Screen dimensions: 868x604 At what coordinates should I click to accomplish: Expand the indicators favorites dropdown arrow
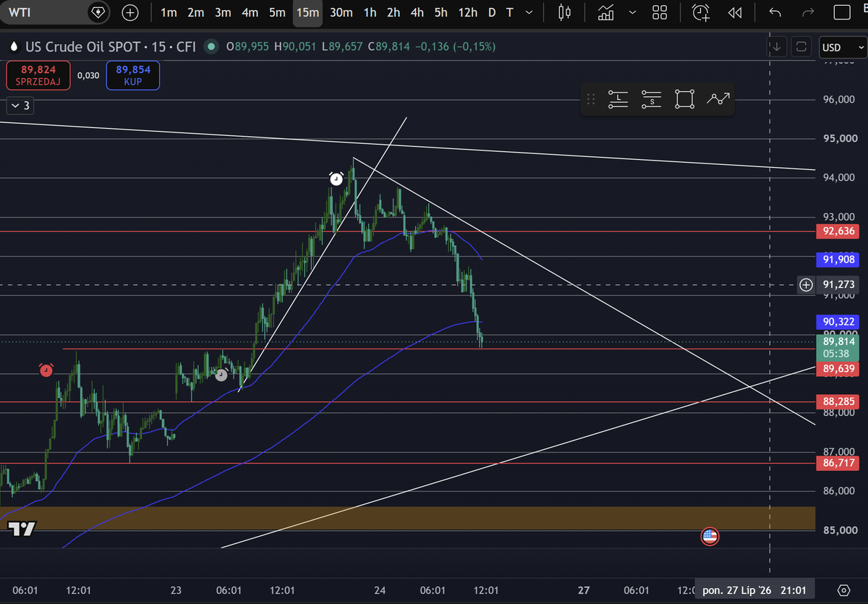633,12
